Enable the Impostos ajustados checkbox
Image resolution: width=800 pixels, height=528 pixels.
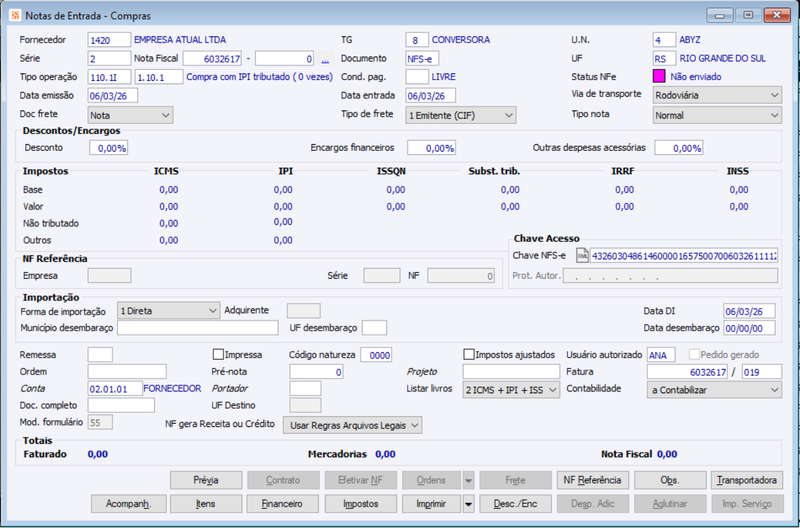tap(469, 355)
